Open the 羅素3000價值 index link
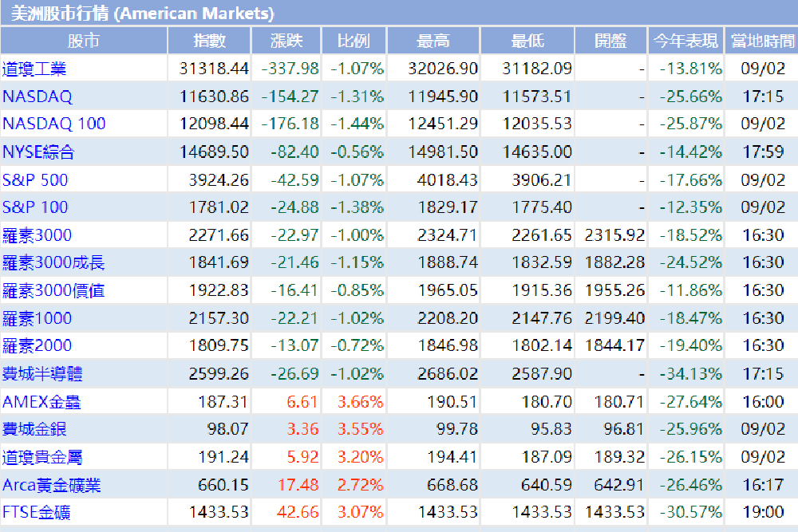This screenshot has height=532, width=798. pos(53,290)
